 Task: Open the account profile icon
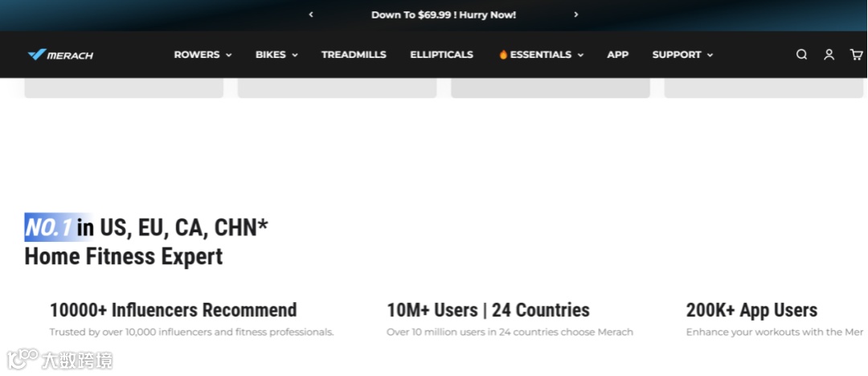(x=829, y=55)
